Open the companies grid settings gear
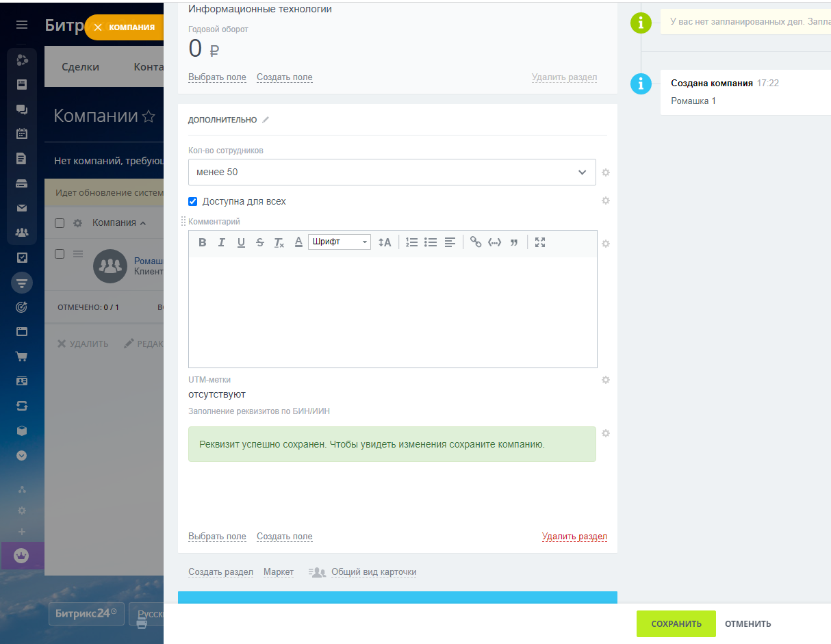 tap(77, 222)
